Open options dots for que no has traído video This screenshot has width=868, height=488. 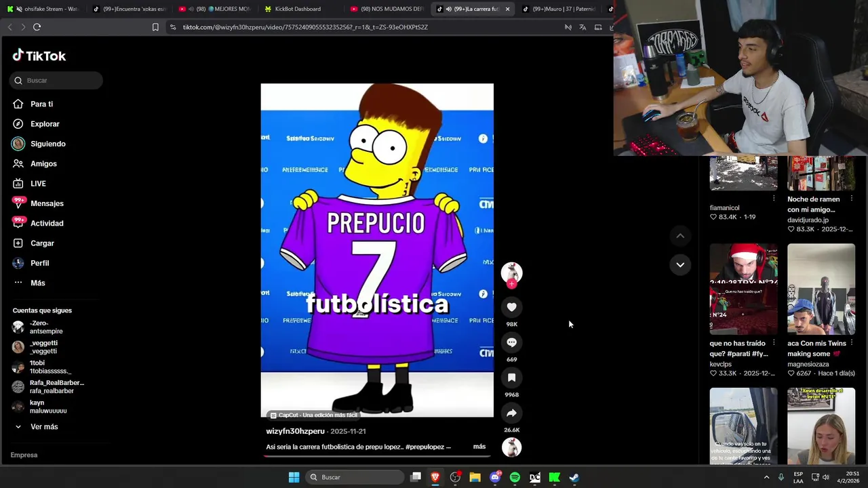774,343
